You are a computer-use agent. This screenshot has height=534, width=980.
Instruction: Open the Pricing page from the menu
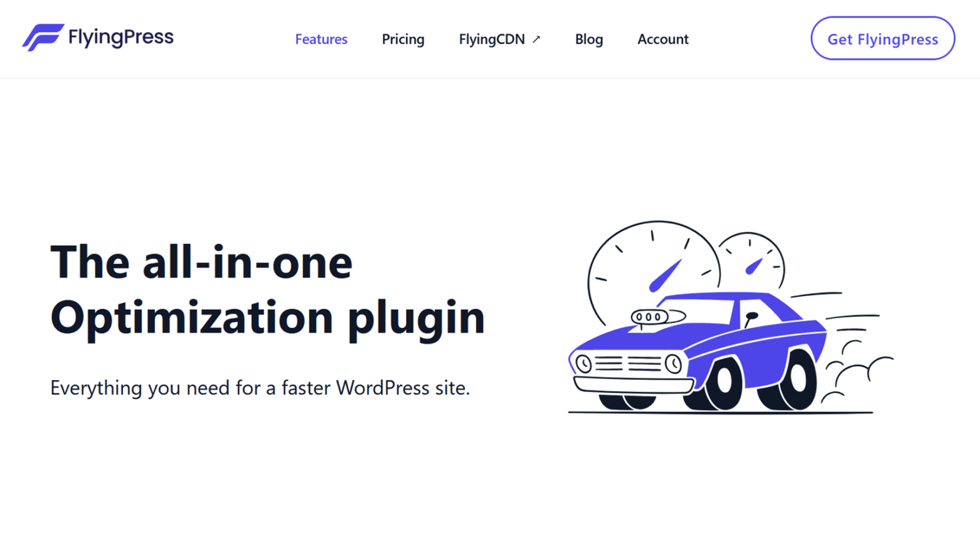click(x=403, y=39)
